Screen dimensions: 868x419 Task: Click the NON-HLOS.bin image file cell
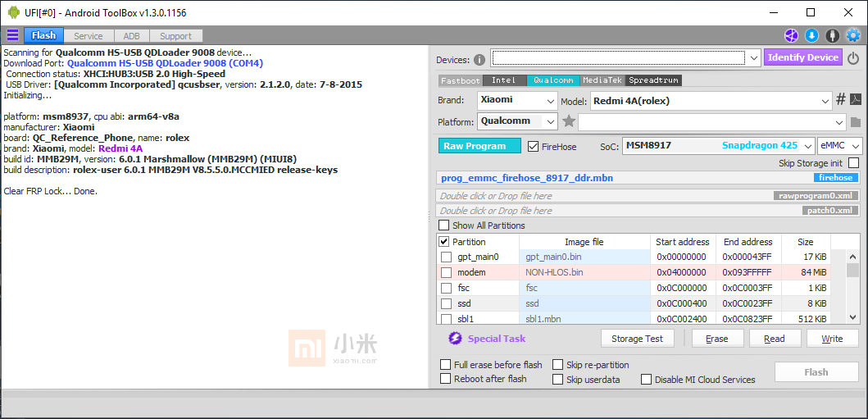tap(584, 272)
